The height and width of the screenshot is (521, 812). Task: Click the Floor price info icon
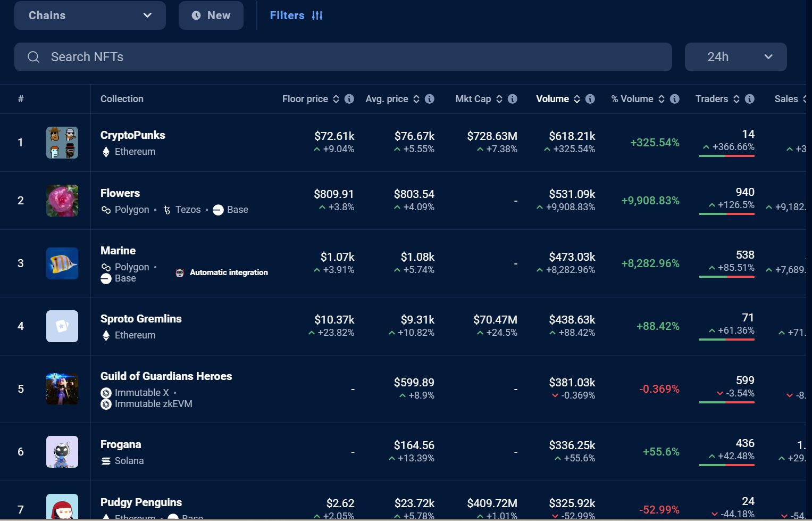coord(349,99)
